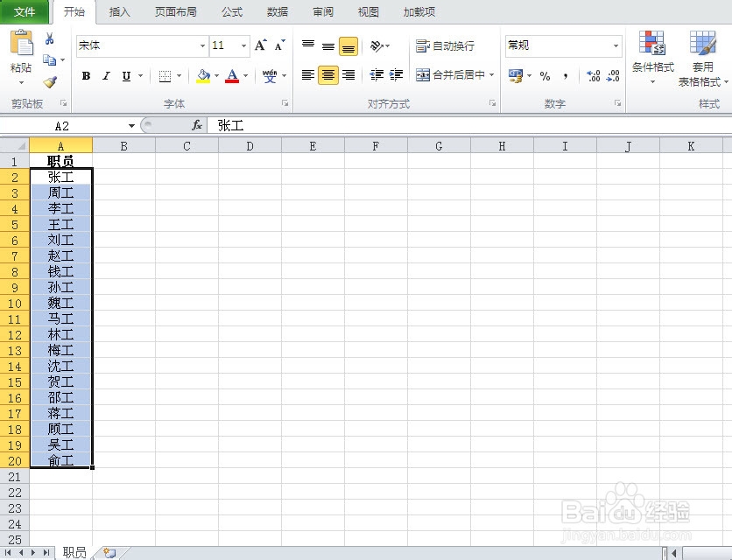Switch to the 审阅 Review tab
Image resolution: width=732 pixels, height=560 pixels.
tap(322, 11)
